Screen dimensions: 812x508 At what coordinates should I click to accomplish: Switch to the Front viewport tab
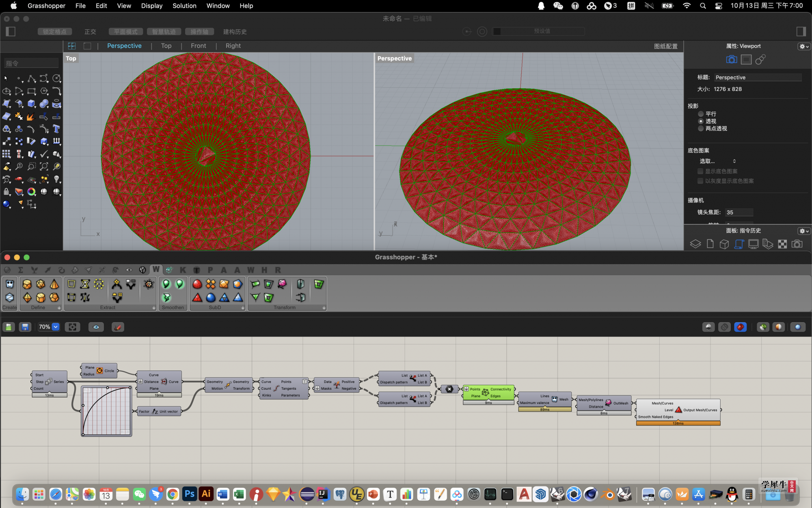(x=199, y=46)
